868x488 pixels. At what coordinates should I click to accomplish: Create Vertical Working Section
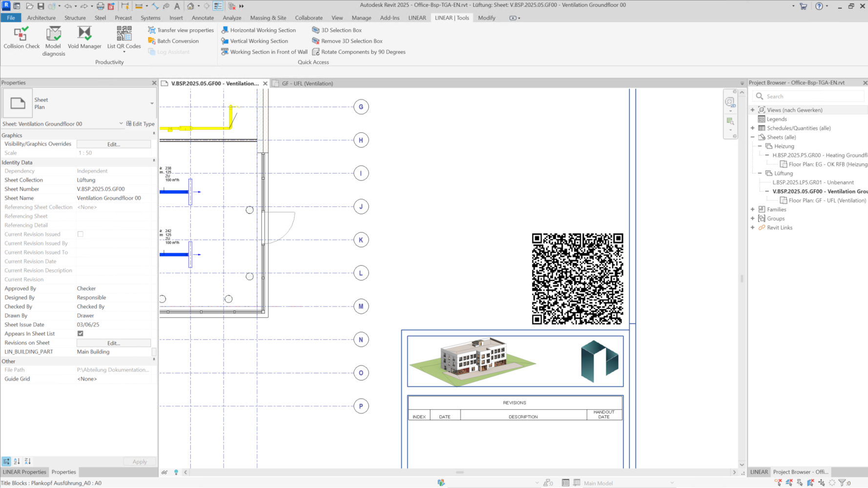(254, 41)
